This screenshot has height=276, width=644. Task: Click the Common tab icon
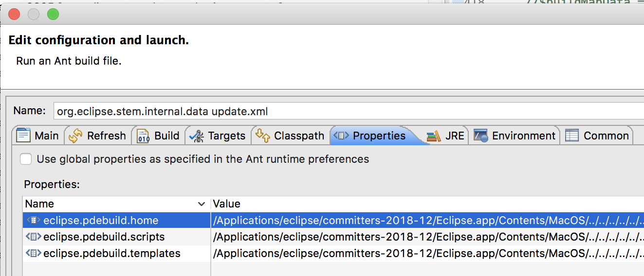[x=572, y=136]
